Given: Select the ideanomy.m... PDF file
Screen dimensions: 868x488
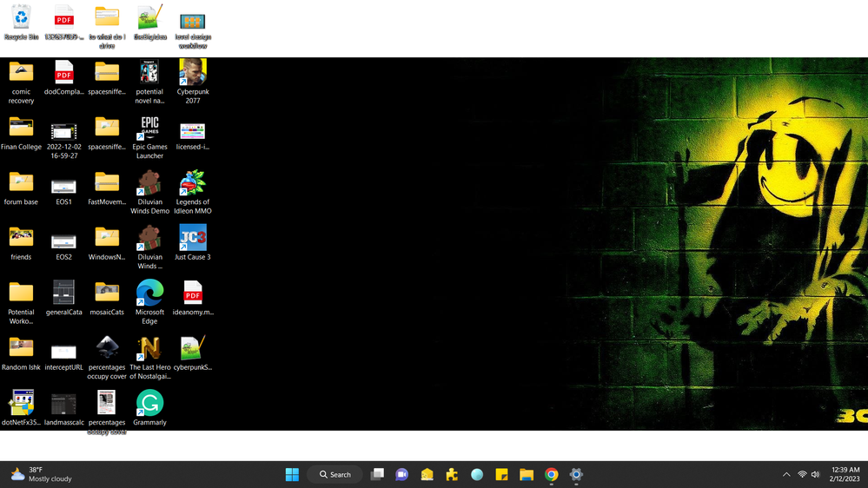Looking at the screenshot, I should [193, 298].
